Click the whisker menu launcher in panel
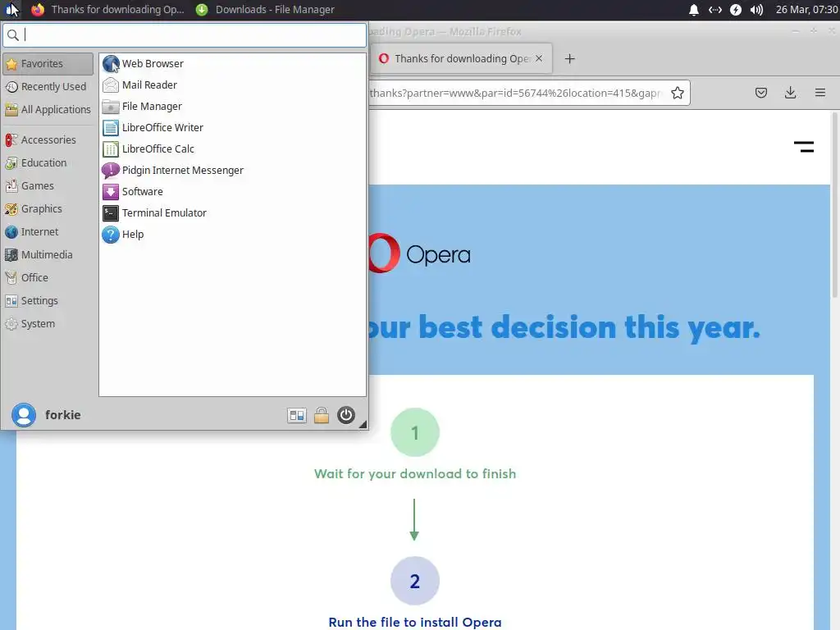This screenshot has height=630, width=840. coord(11,10)
